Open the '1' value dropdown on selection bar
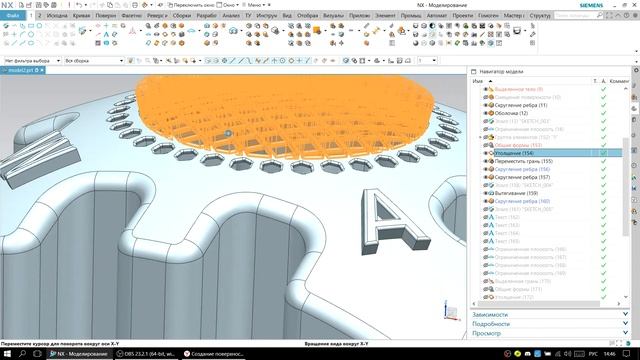This screenshot has width=640, height=360. [x=427, y=60]
